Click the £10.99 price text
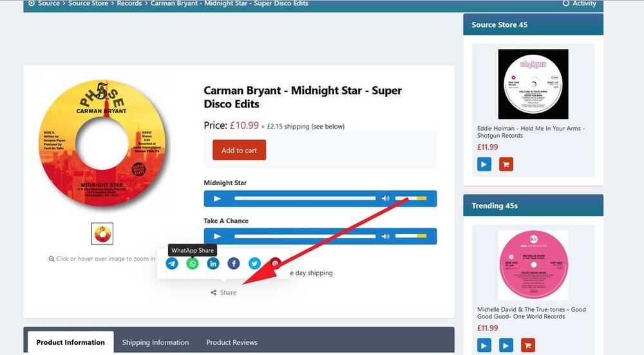The height and width of the screenshot is (355, 644). (244, 125)
